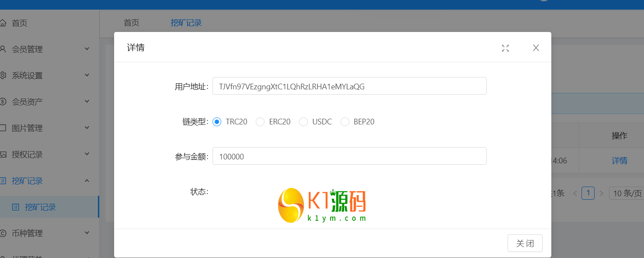
Task: Maximize the 详情 dialog with fullscreen icon
Action: tap(505, 48)
